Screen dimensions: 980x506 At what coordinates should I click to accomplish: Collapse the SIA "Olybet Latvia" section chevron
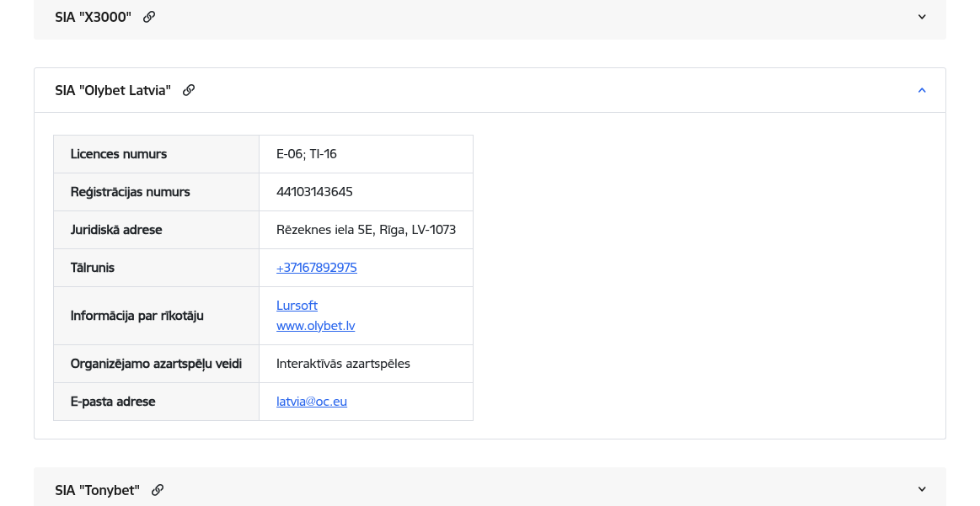[922, 91]
